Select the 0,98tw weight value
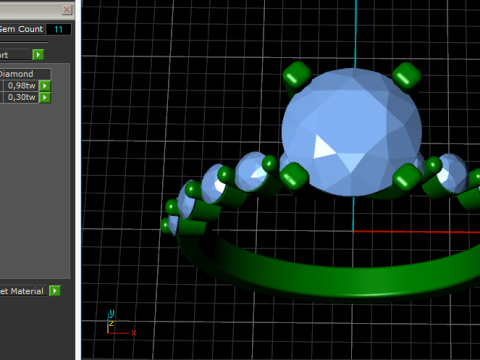 (x=21, y=86)
